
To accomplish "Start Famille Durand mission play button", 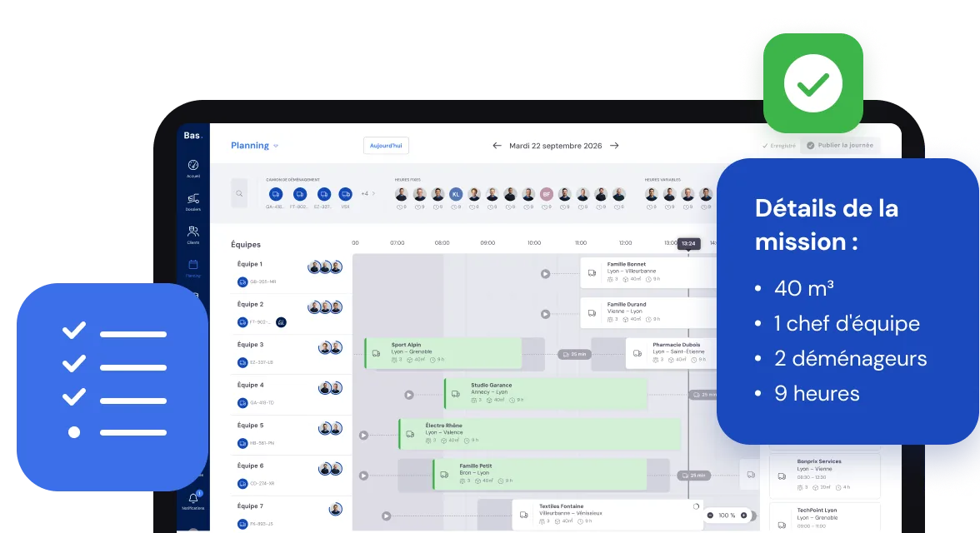I will pos(546,314).
